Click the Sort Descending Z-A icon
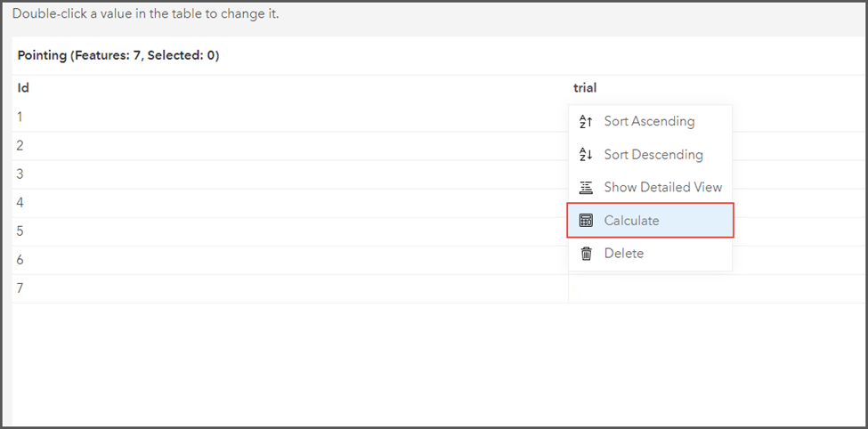868x429 pixels. tap(586, 155)
